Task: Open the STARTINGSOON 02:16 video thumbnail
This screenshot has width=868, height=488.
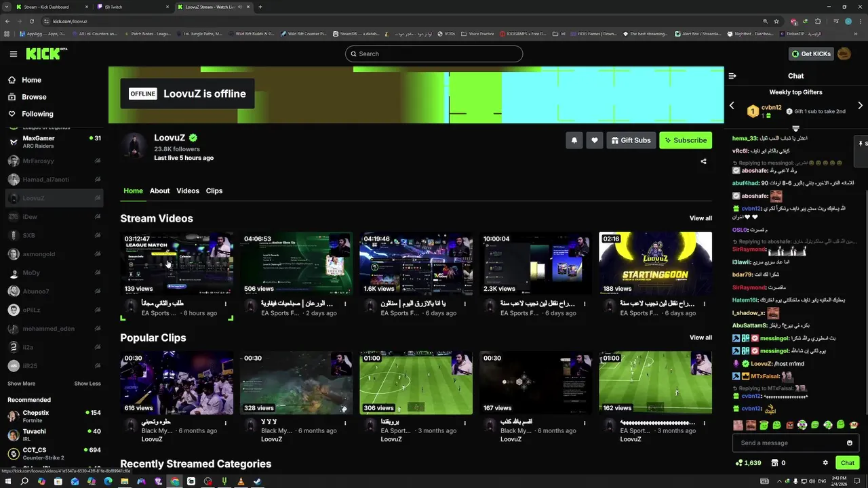Action: coord(655,263)
